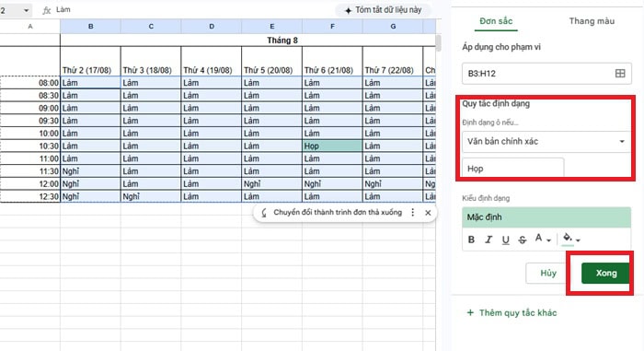Click the 10:00 time cell
Screen dimensions: 644x351
click(30, 134)
